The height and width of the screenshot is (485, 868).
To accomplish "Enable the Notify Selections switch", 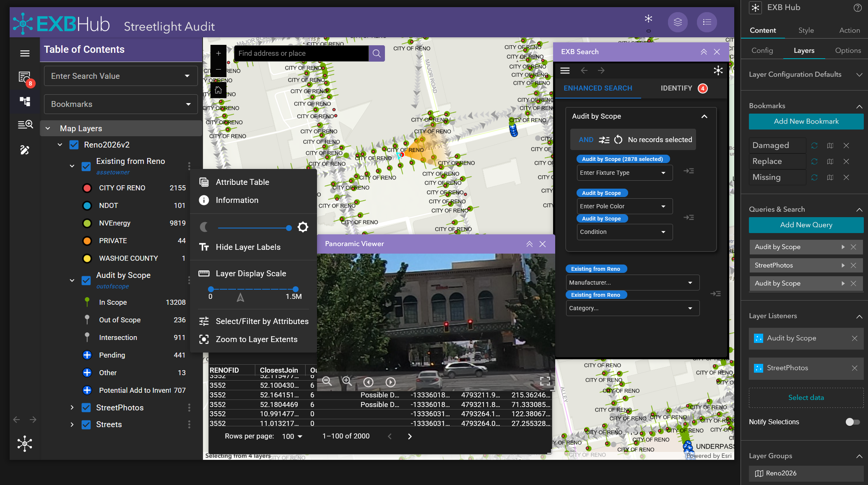I will point(852,422).
